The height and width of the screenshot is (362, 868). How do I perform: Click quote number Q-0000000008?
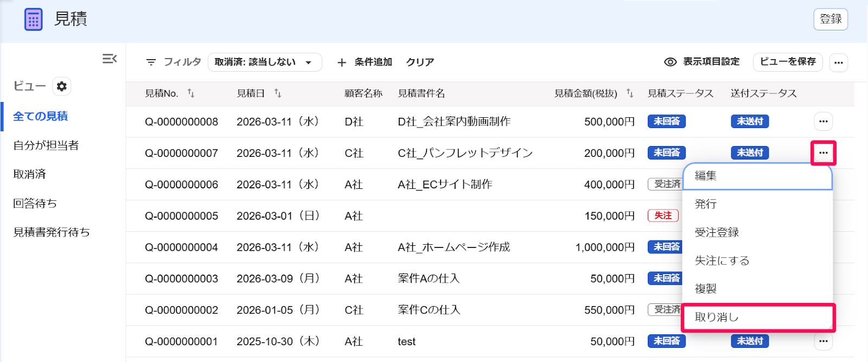pos(181,122)
